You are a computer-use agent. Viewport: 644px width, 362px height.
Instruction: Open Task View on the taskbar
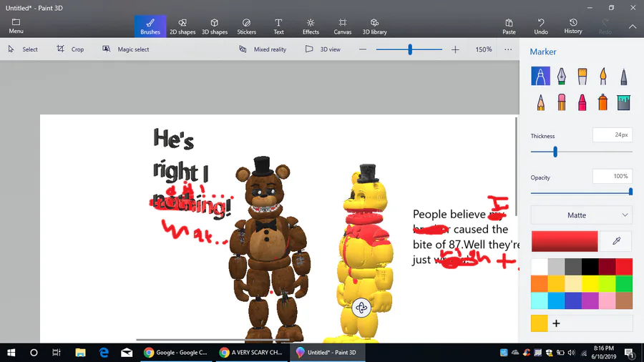[x=57, y=353]
